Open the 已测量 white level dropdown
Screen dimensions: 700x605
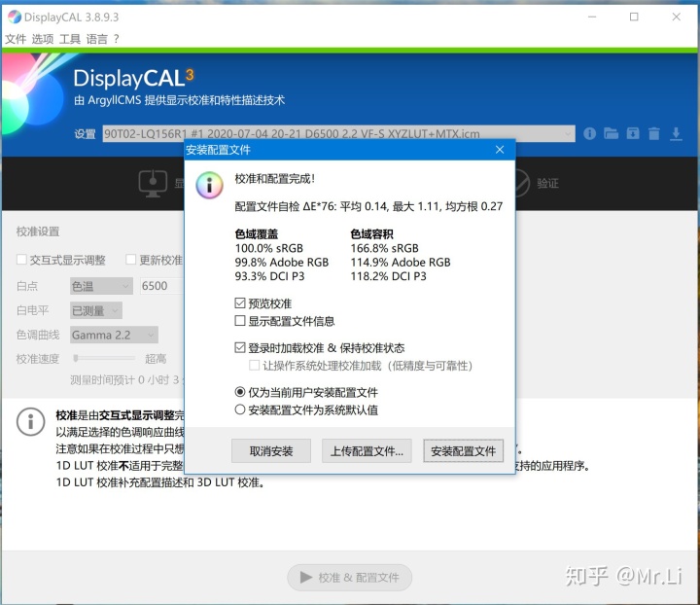(x=96, y=310)
